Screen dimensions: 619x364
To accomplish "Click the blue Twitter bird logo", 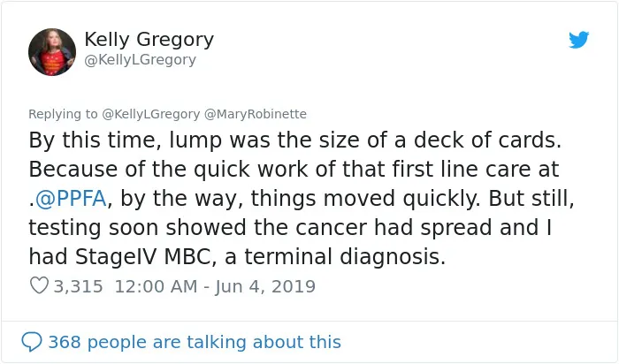I will pyautogui.click(x=578, y=40).
